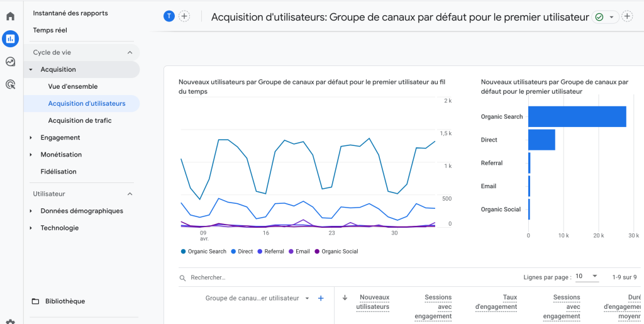This screenshot has height=324, width=644.
Task: Click the Direct bar in the bar chart
Action: [541, 140]
